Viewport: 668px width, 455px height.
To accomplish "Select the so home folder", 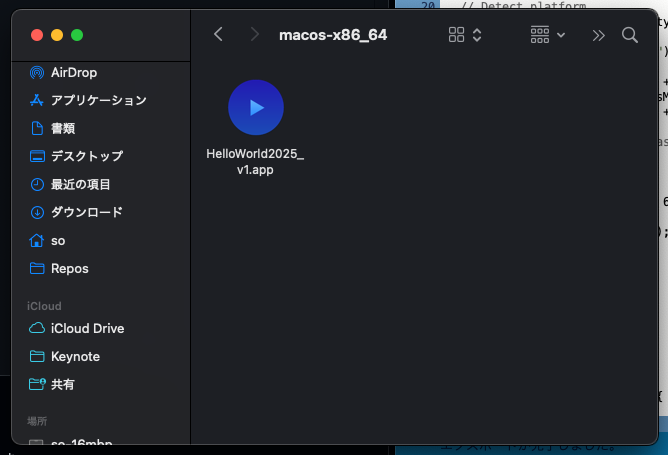I will coord(101,240).
